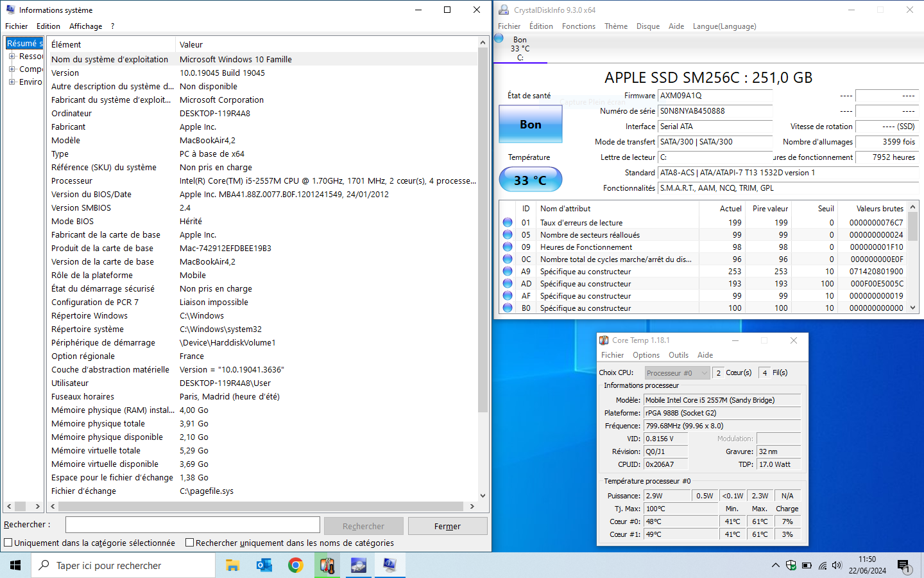
Task: Switch to CrystalDiskInfo taskbar icon
Action: coord(358,565)
